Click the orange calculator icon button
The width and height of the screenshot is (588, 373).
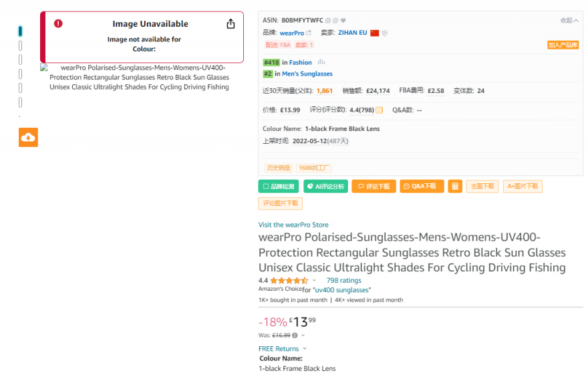tap(455, 186)
